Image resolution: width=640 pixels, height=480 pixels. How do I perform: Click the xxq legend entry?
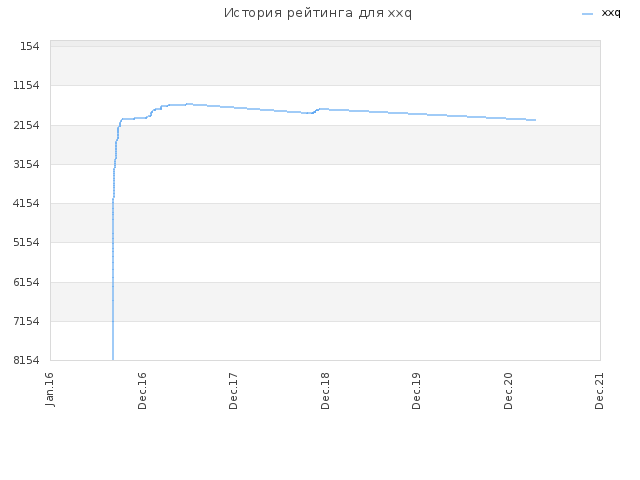(x=611, y=13)
